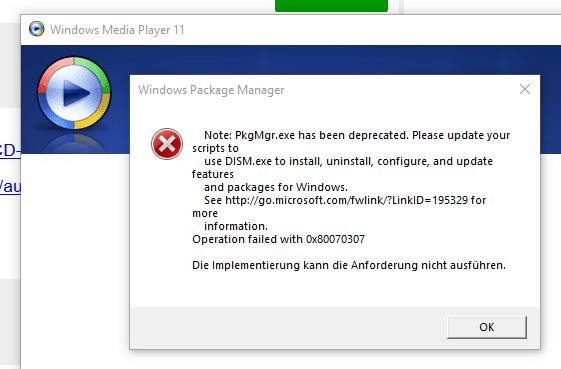This screenshot has width=561, height=369.
Task: Click the gray footer bar beside OK
Action: click(x=288, y=327)
